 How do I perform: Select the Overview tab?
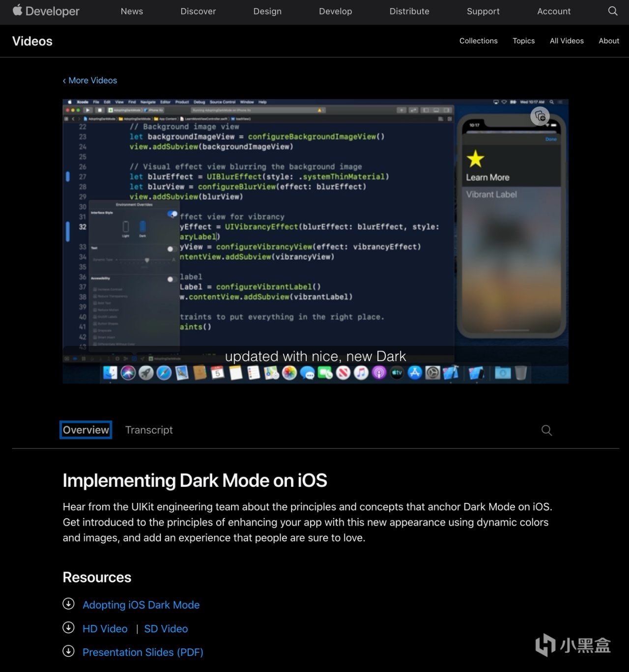(86, 430)
